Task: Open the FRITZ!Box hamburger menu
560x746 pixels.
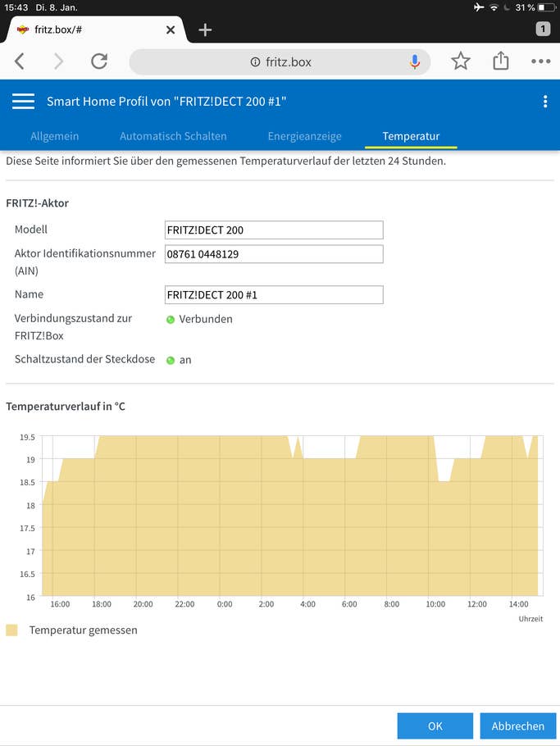Action: click(23, 102)
